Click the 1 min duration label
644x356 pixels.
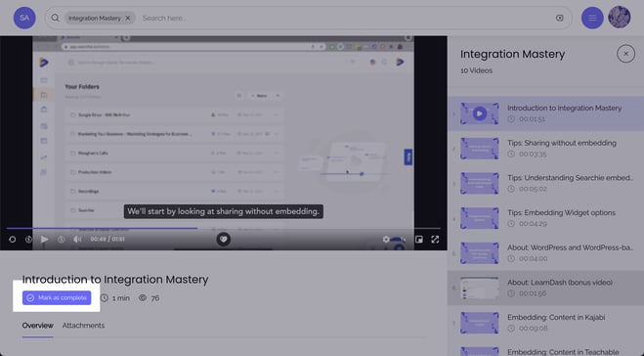[121, 298]
